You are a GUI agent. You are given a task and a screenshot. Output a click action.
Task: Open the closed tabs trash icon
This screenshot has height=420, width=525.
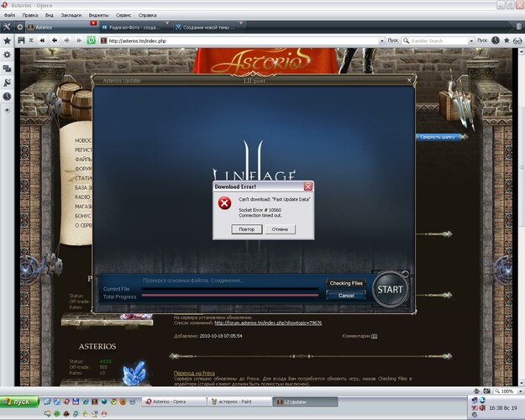click(x=518, y=26)
